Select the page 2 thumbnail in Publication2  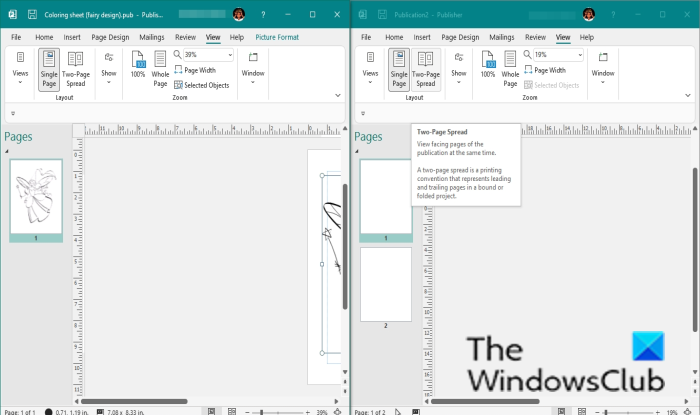coord(385,284)
